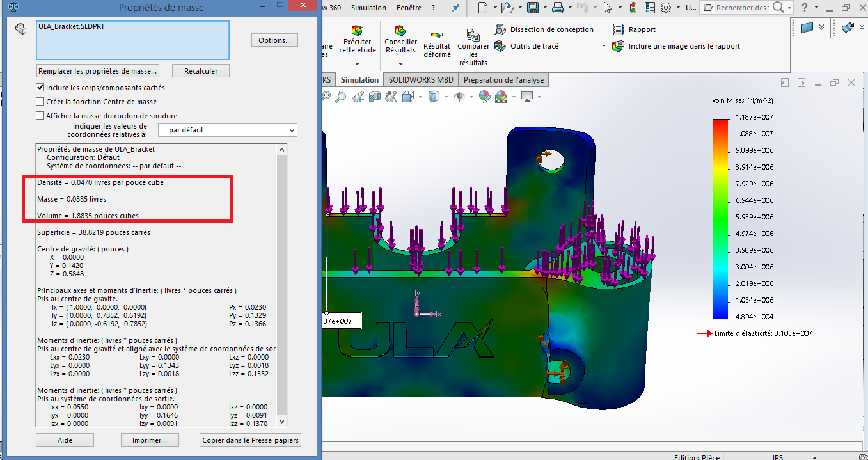
Task: Click the View orientation cube icon
Action: [407, 97]
